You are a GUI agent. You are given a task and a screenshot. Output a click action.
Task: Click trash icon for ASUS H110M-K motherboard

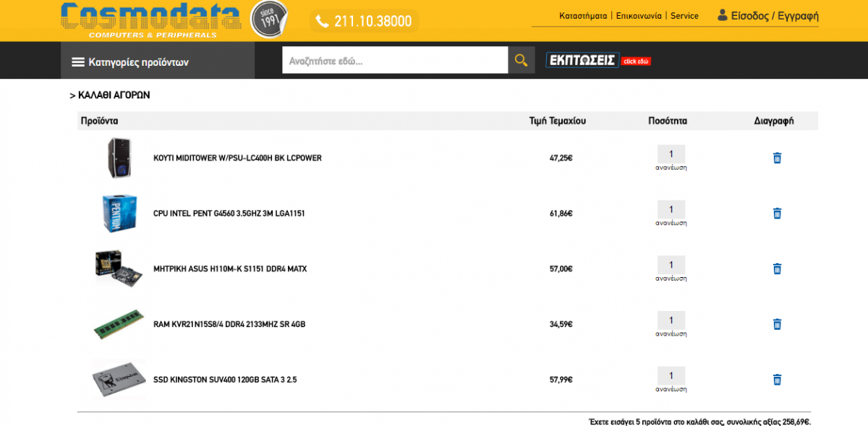coord(777,268)
